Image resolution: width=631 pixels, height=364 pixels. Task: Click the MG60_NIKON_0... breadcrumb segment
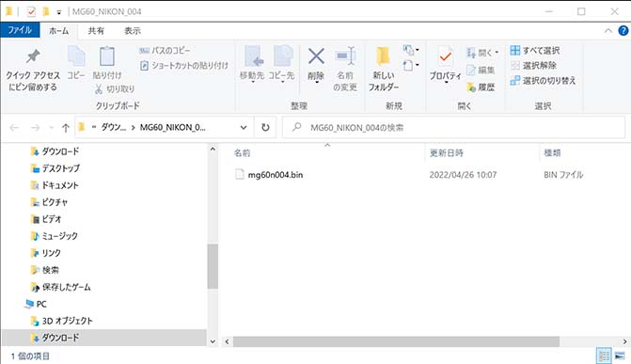[173, 127]
